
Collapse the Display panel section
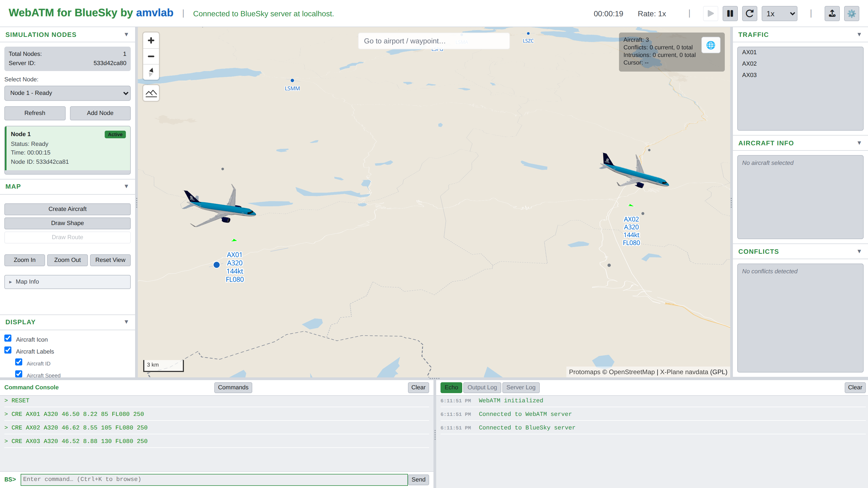[x=126, y=322]
